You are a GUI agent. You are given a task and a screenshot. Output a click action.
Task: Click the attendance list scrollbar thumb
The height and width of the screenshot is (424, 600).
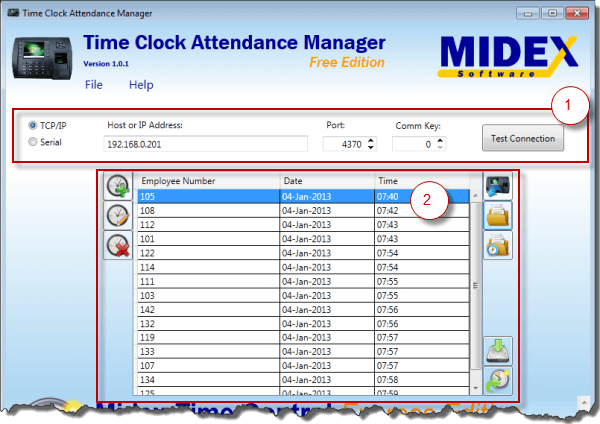476,285
